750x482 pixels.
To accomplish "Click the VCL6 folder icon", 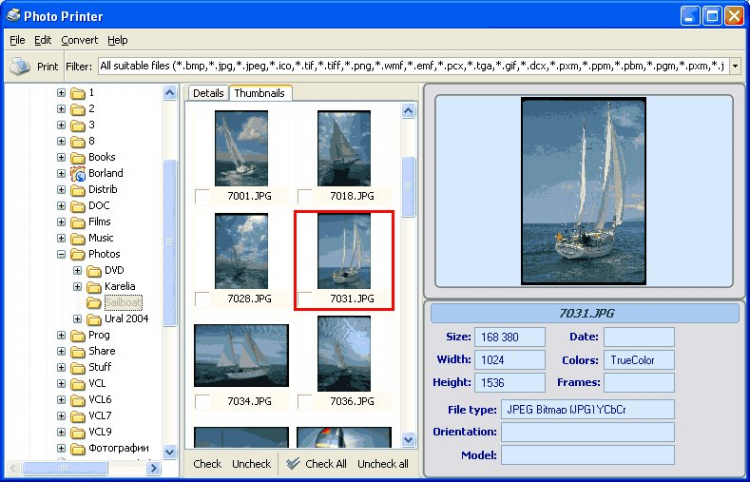I will 78,400.
